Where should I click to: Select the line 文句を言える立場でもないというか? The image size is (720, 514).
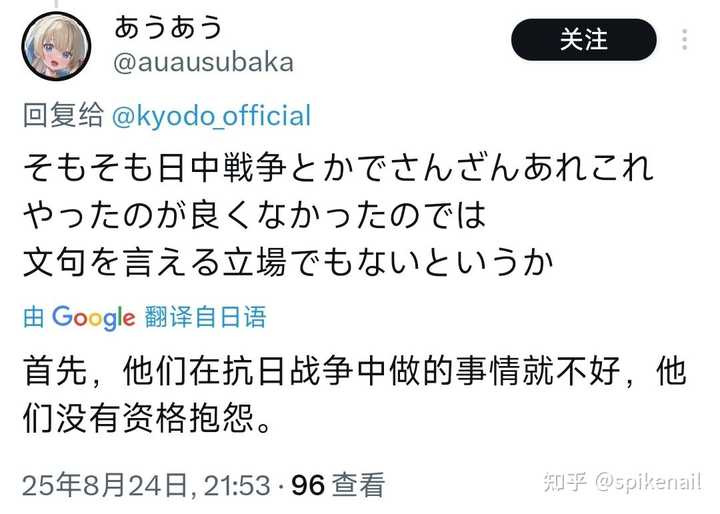pyautogui.click(x=288, y=263)
